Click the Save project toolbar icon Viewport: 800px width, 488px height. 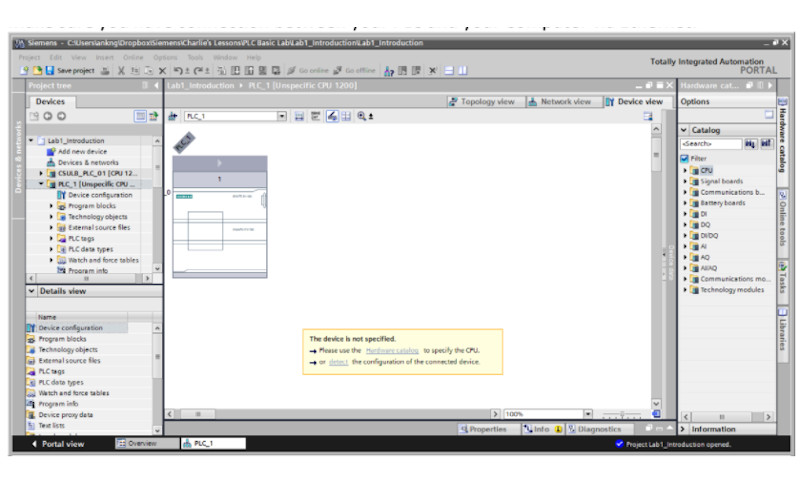[x=52, y=71]
